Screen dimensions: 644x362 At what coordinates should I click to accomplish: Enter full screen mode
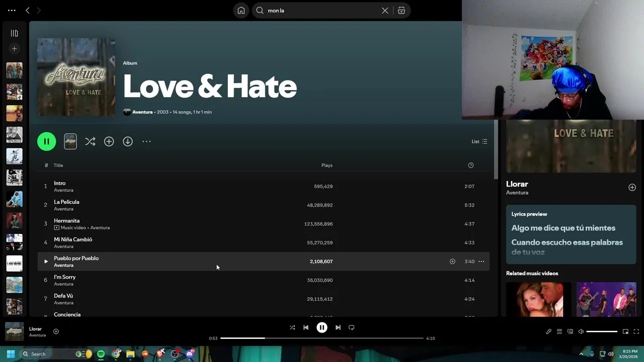[x=636, y=331]
